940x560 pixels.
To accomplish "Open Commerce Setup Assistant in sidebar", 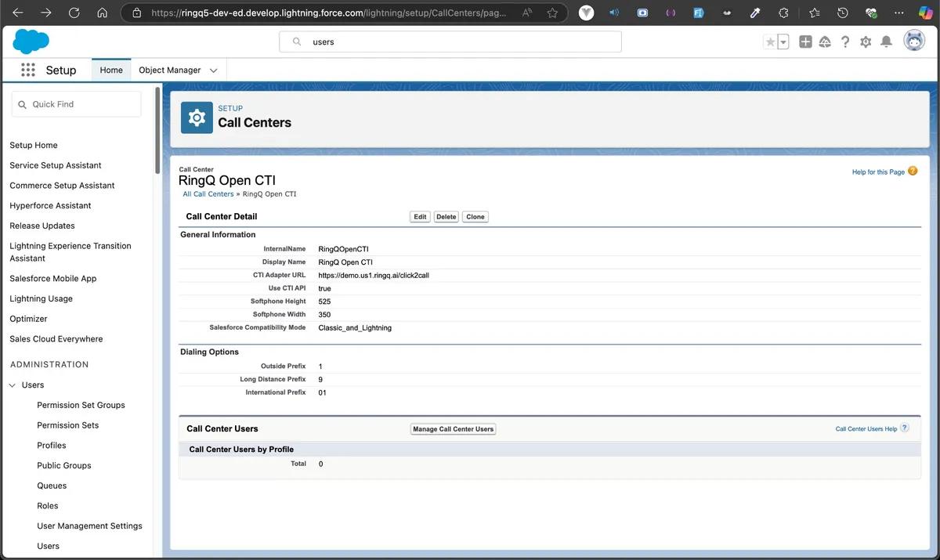I will 62,186.
